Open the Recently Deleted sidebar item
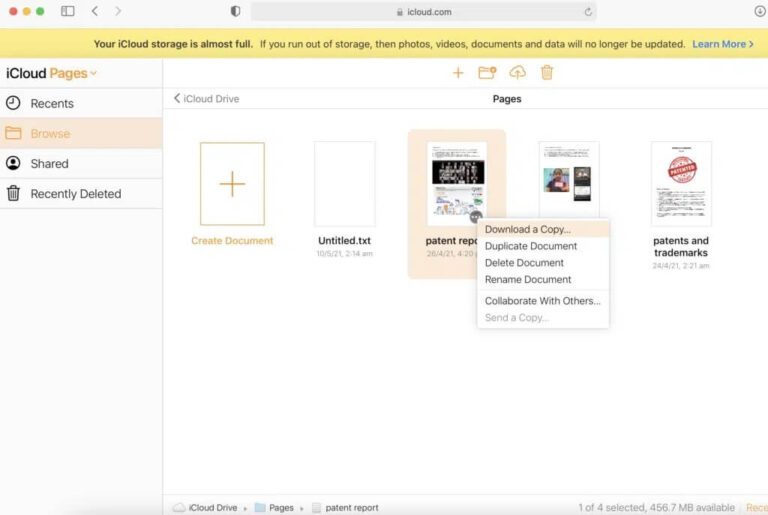768x515 pixels. pyautogui.click(x=75, y=194)
